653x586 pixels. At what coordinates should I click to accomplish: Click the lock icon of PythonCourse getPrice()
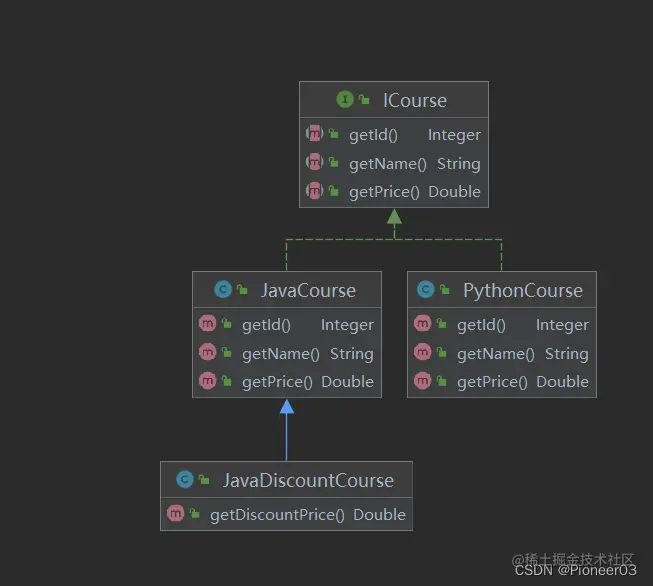tap(441, 381)
